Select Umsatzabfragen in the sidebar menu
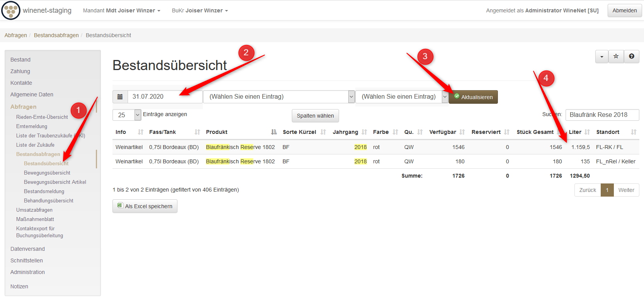The image size is (644, 298). [x=34, y=210]
